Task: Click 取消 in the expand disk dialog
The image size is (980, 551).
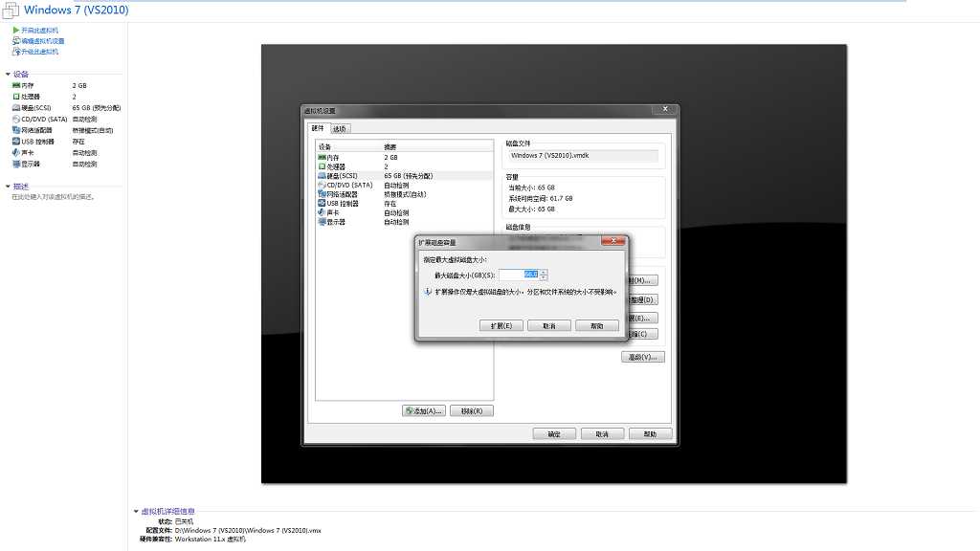Action: point(548,325)
